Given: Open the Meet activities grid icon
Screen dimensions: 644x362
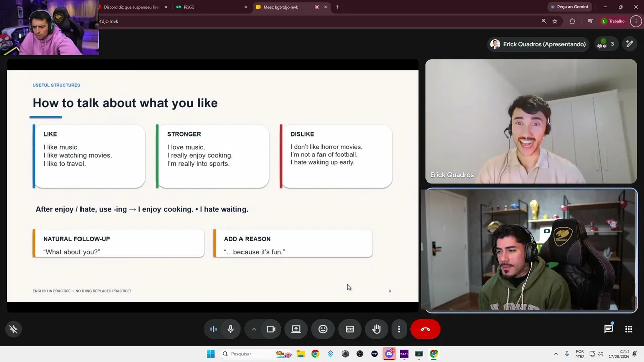Looking at the screenshot, I should point(629,329).
